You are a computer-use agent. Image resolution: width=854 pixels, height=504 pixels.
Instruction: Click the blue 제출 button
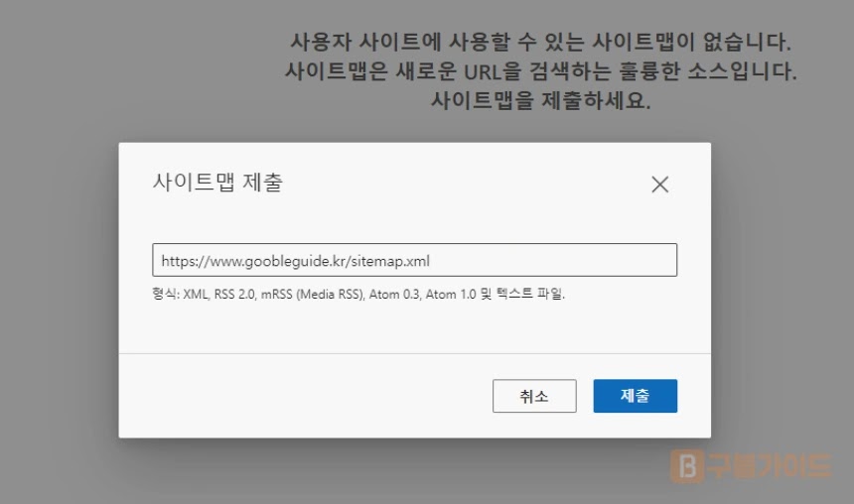[x=636, y=396]
